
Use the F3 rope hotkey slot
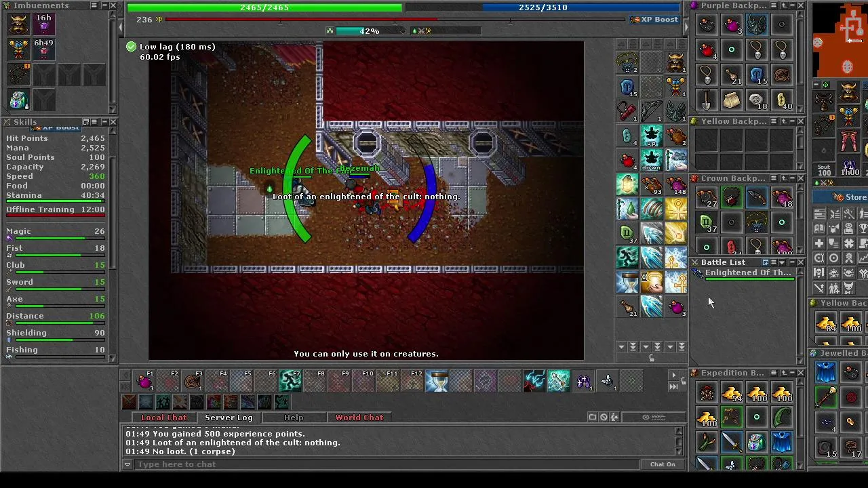[x=193, y=382]
